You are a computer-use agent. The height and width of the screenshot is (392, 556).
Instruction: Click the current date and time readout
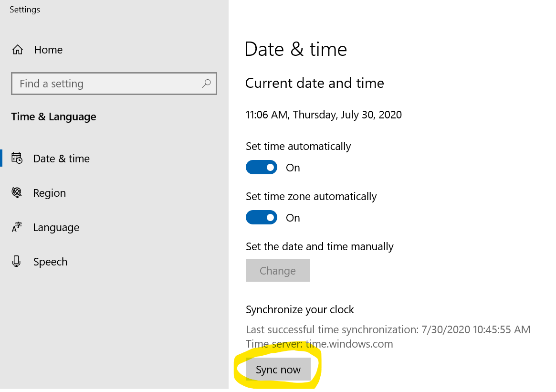click(324, 115)
